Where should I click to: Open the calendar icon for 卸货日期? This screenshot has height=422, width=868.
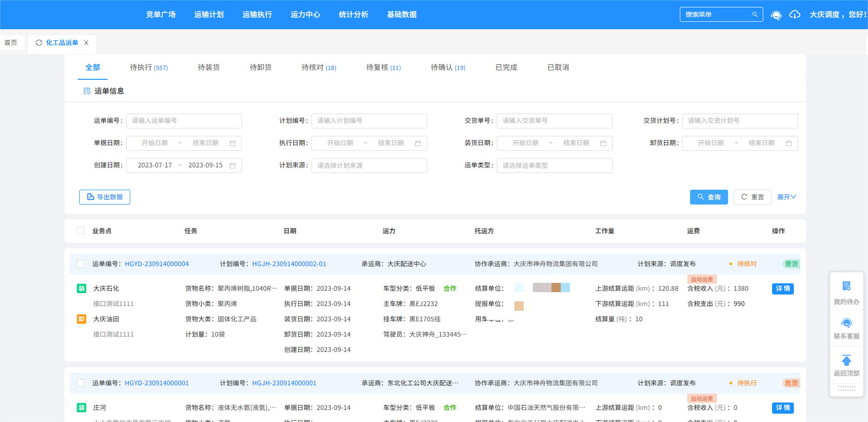[x=789, y=143]
